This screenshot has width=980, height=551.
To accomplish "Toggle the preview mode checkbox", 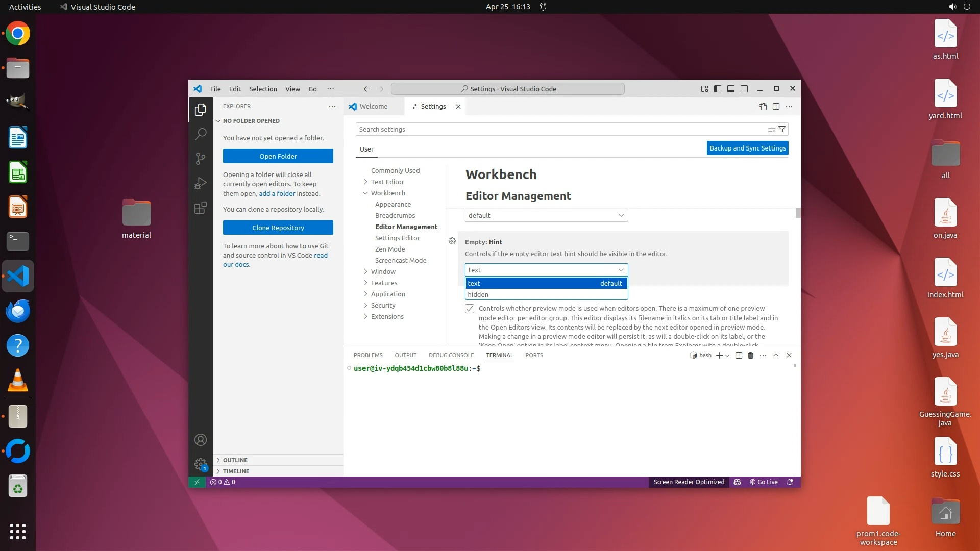I will (x=470, y=309).
